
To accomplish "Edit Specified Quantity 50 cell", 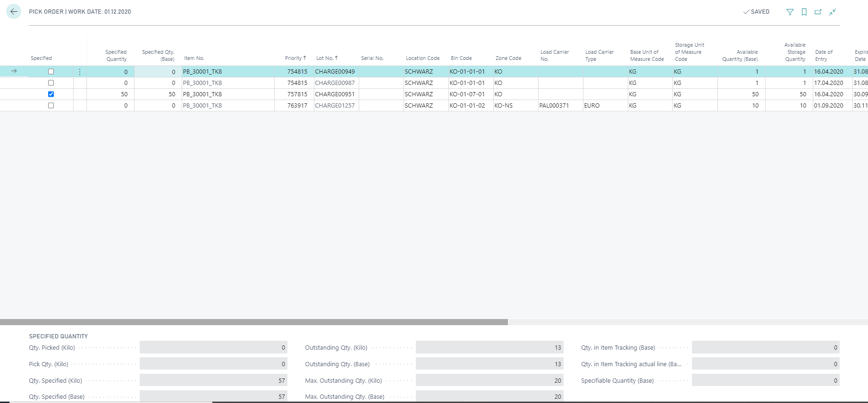I will [110, 94].
